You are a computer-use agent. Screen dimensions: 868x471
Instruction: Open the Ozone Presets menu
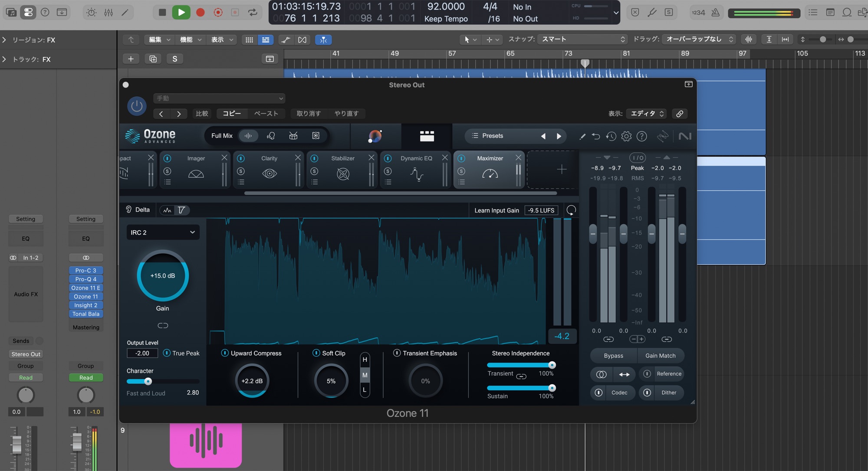(493, 136)
